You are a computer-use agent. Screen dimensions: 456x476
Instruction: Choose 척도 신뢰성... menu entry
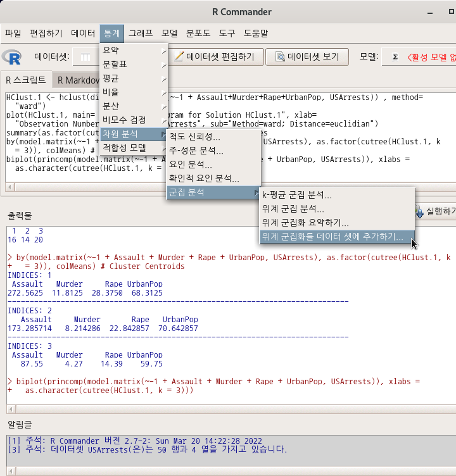213,136
